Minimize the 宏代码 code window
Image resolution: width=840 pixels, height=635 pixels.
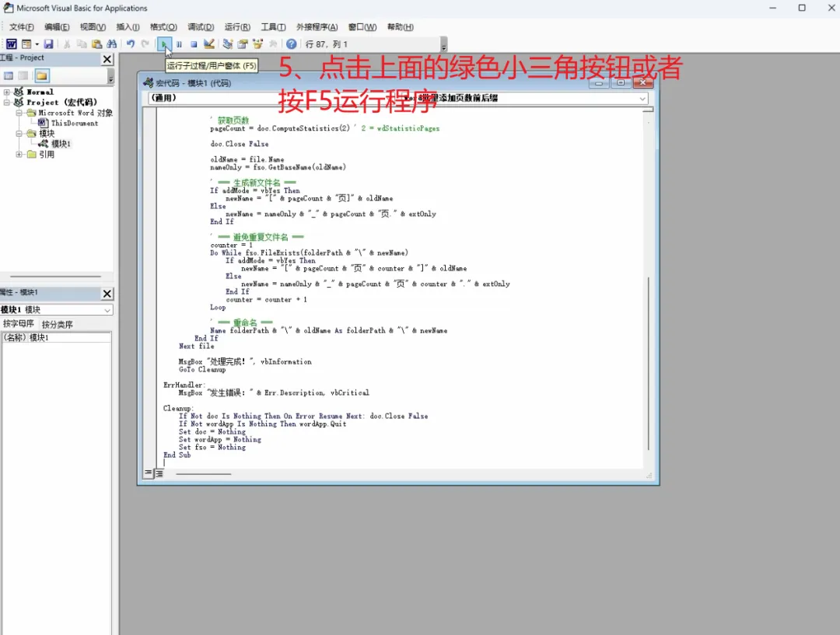point(599,83)
